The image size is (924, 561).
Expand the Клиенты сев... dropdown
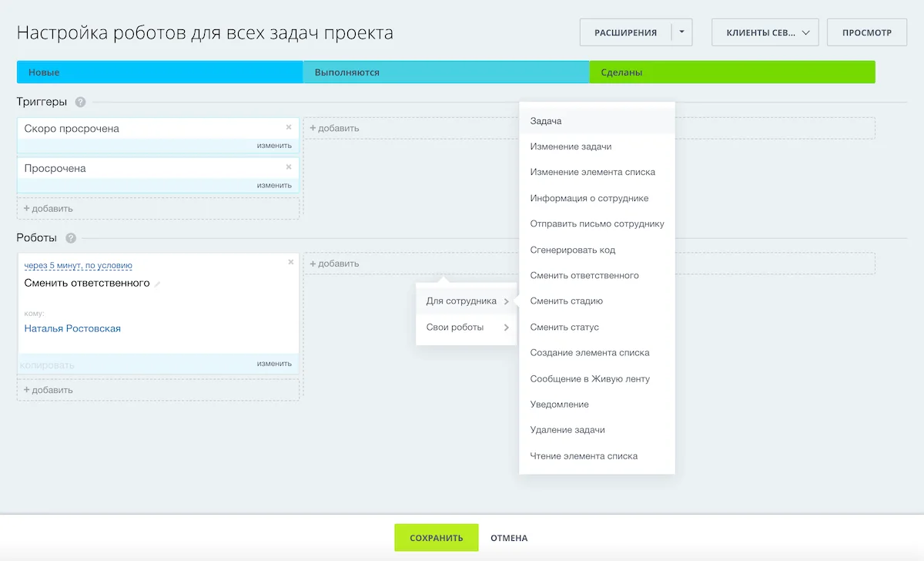[x=765, y=32]
